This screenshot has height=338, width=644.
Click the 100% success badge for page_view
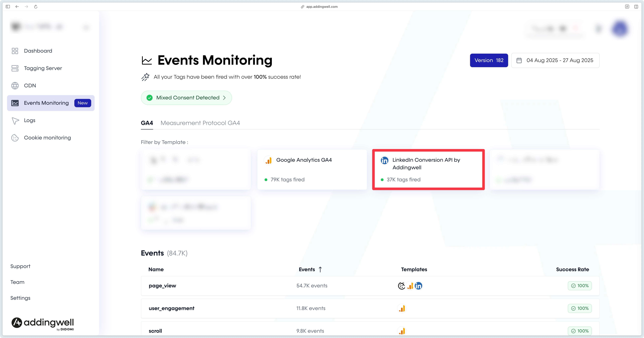[579, 286]
